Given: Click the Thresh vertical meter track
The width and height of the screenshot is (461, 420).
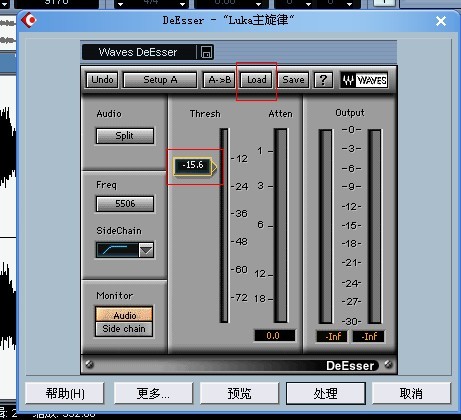Looking at the screenshot, I should click(x=224, y=225).
